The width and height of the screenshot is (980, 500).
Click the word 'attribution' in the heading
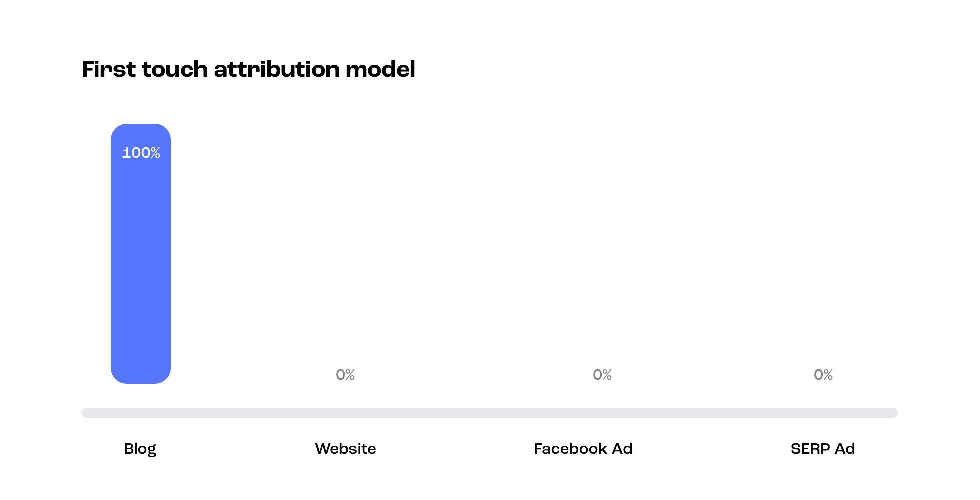tap(277, 69)
